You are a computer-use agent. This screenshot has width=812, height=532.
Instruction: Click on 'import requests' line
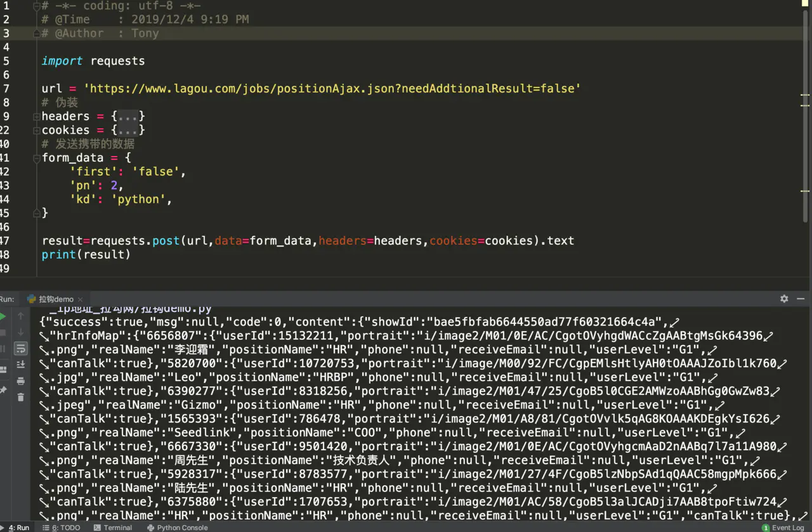click(x=93, y=61)
